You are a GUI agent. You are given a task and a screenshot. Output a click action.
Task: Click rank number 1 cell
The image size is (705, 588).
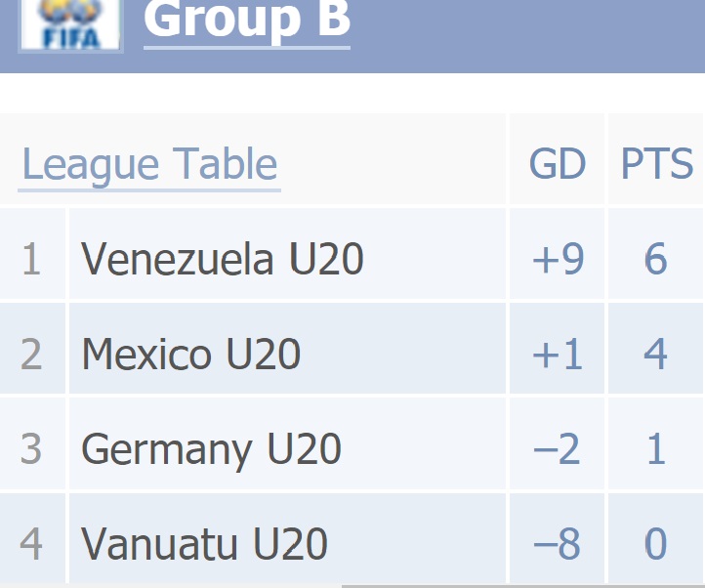[x=32, y=254]
